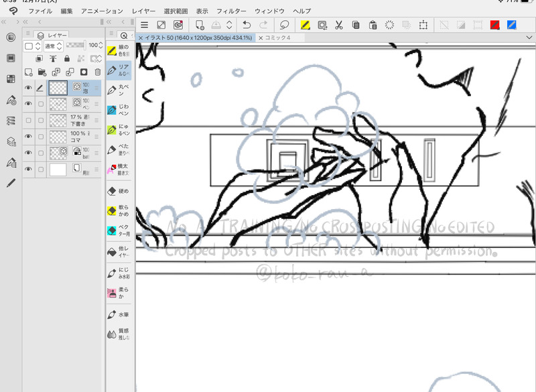536x392 pixels.
Task: Open the sub tool panel hamburger menu
Action: [x=111, y=34]
